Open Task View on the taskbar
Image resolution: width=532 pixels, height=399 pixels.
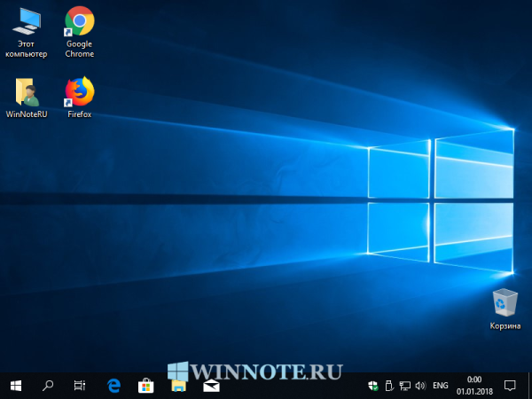pyautogui.click(x=80, y=386)
